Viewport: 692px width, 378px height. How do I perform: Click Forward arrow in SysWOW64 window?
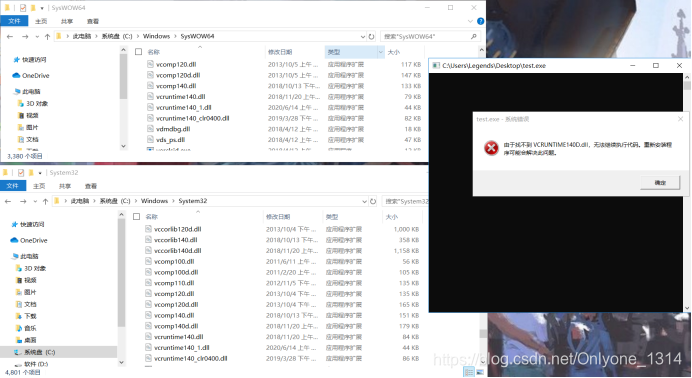(25, 37)
